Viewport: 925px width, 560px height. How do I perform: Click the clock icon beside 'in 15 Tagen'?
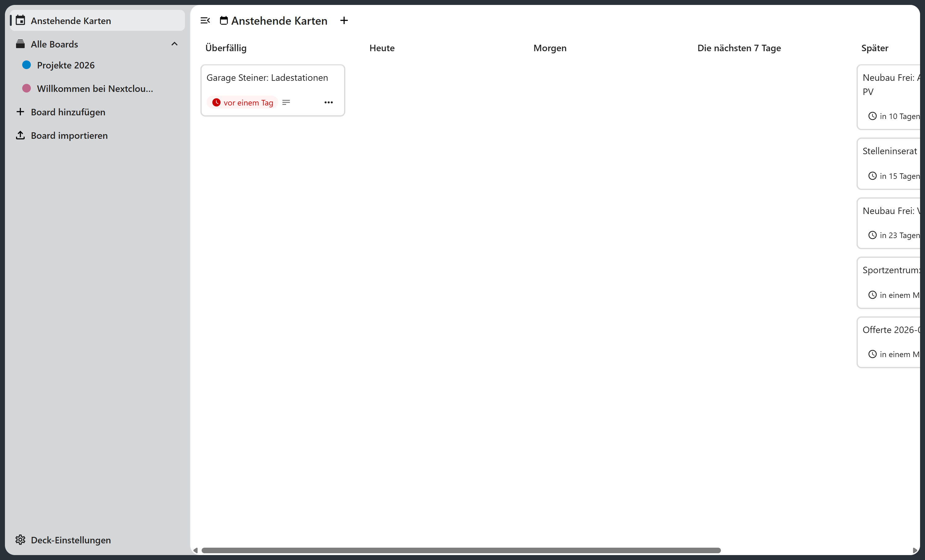point(873,176)
